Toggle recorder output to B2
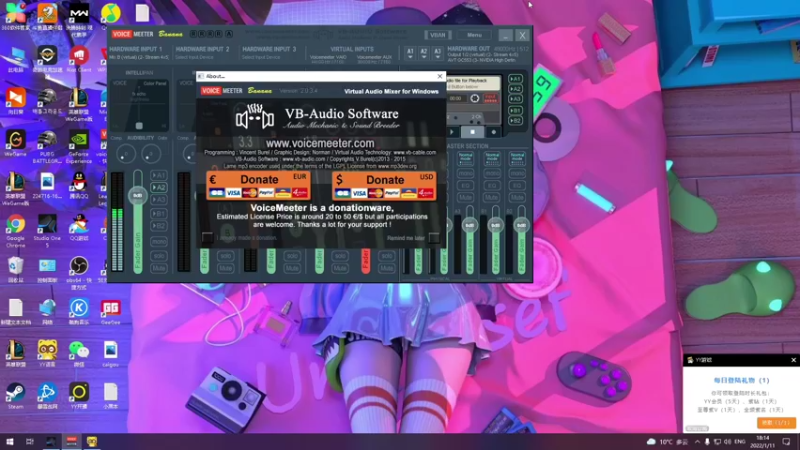This screenshot has width=800, height=450. pos(515,121)
